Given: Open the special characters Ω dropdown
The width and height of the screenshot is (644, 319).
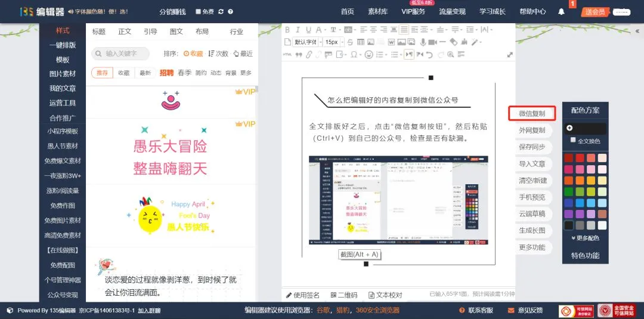Looking at the screenshot, I should (x=361, y=54).
